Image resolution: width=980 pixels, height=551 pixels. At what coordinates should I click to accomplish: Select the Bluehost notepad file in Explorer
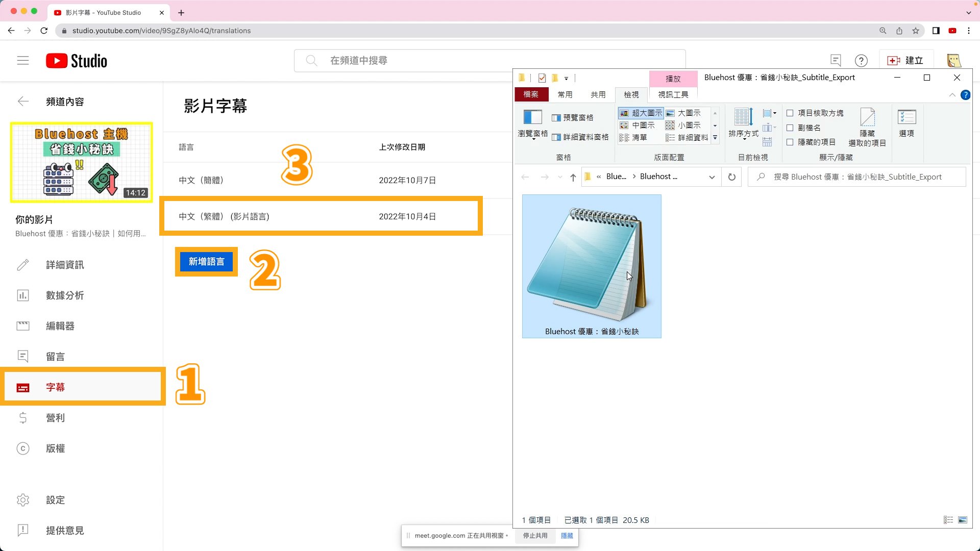tap(592, 266)
